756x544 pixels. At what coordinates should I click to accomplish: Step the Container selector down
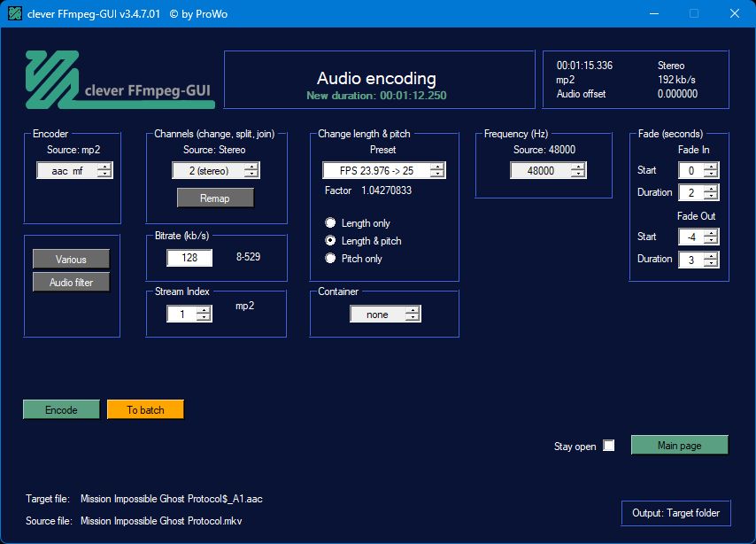(x=413, y=318)
